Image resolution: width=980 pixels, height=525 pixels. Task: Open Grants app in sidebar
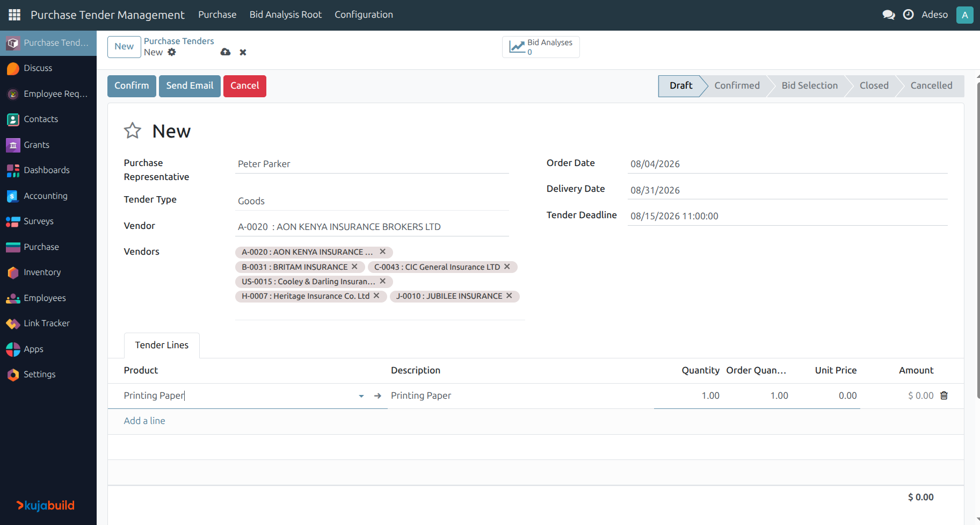(48, 145)
